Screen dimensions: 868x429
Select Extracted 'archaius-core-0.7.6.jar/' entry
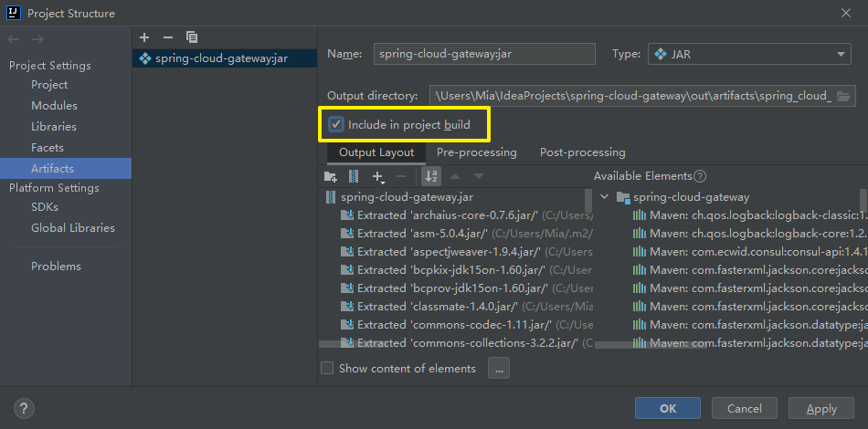(467, 215)
